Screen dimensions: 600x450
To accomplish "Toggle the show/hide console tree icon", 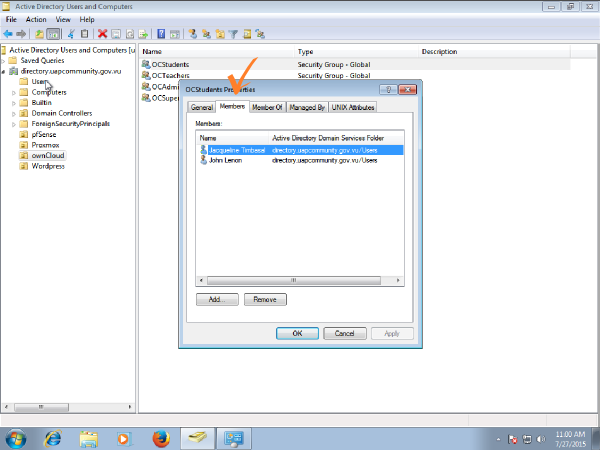I will click(53, 34).
